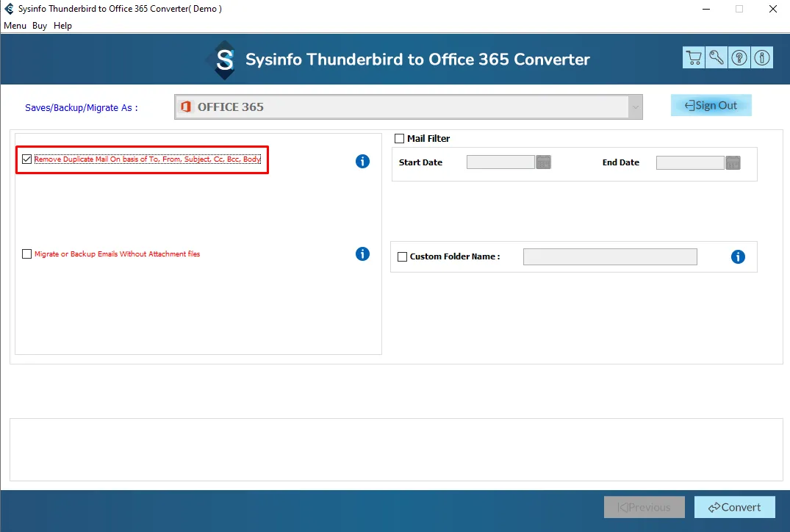The height and width of the screenshot is (532, 790).
Task: Open the Buy menu
Action: click(39, 26)
